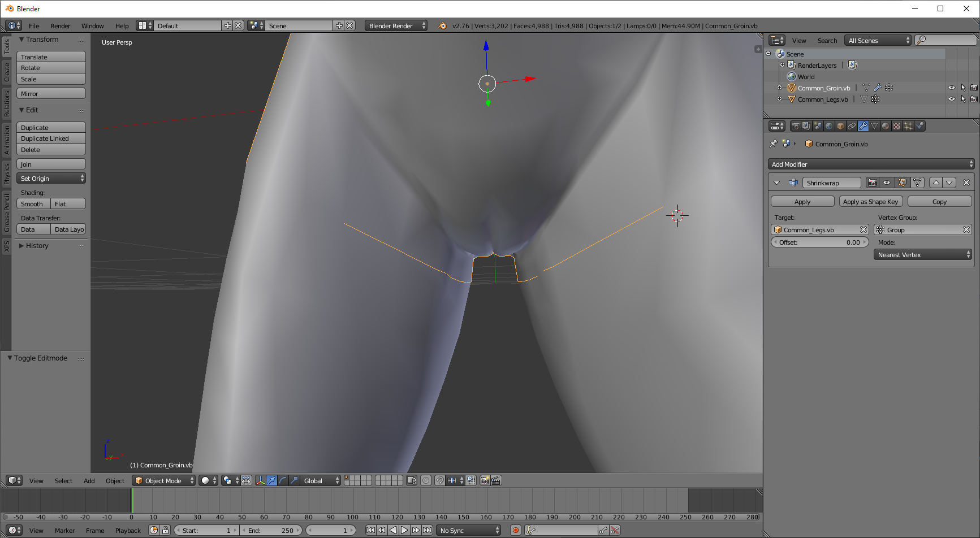Remove the Shrinkwrap modifier with X
Image resolution: width=980 pixels, height=538 pixels.
coord(966,183)
